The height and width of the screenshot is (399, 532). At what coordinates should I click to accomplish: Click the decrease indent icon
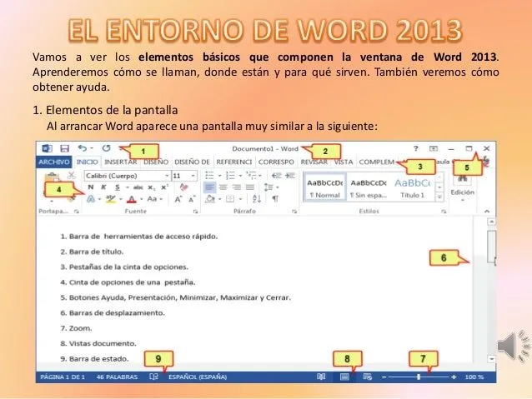coord(277,175)
